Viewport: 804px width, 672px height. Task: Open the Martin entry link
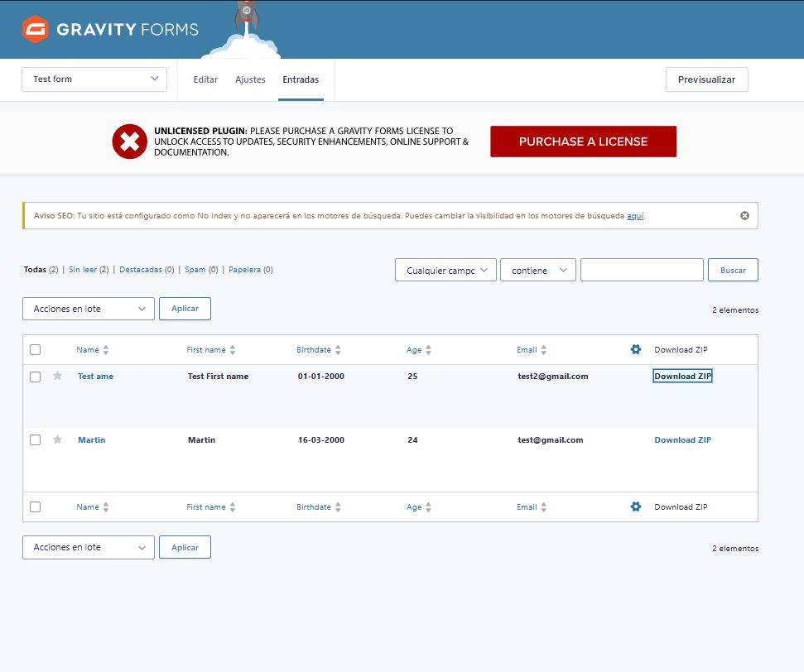tap(91, 439)
